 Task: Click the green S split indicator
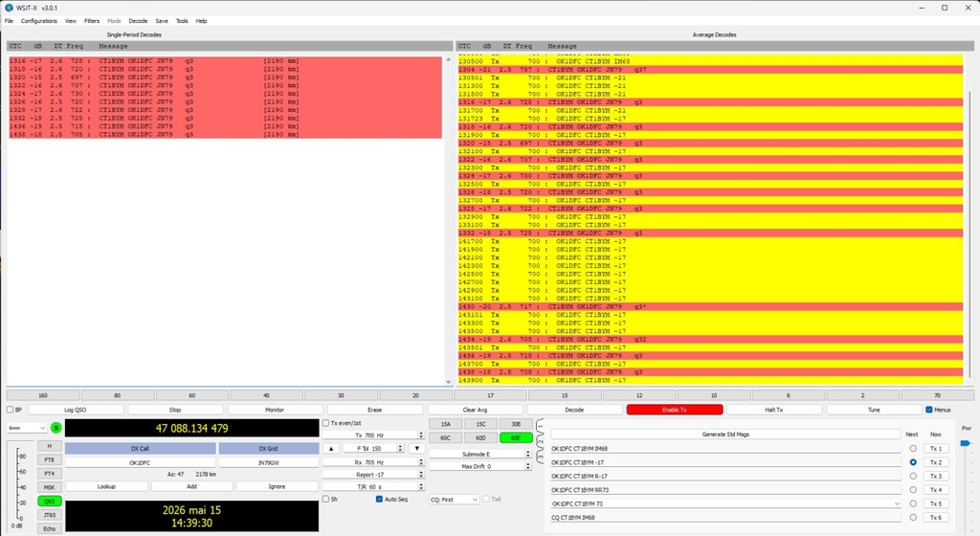(x=56, y=428)
